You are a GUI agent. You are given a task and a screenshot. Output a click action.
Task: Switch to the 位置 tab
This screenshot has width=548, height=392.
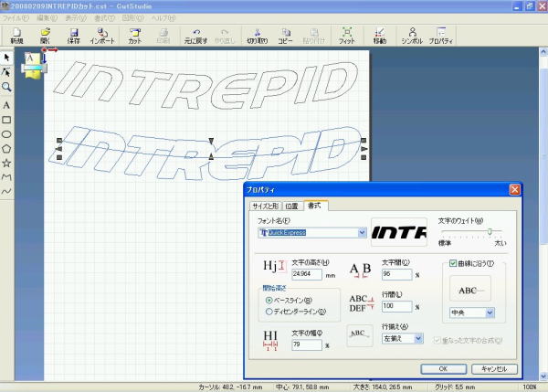(x=292, y=206)
